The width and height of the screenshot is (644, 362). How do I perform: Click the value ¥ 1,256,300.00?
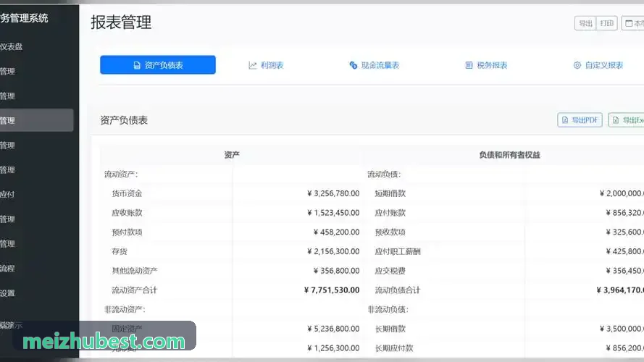pos(333,348)
